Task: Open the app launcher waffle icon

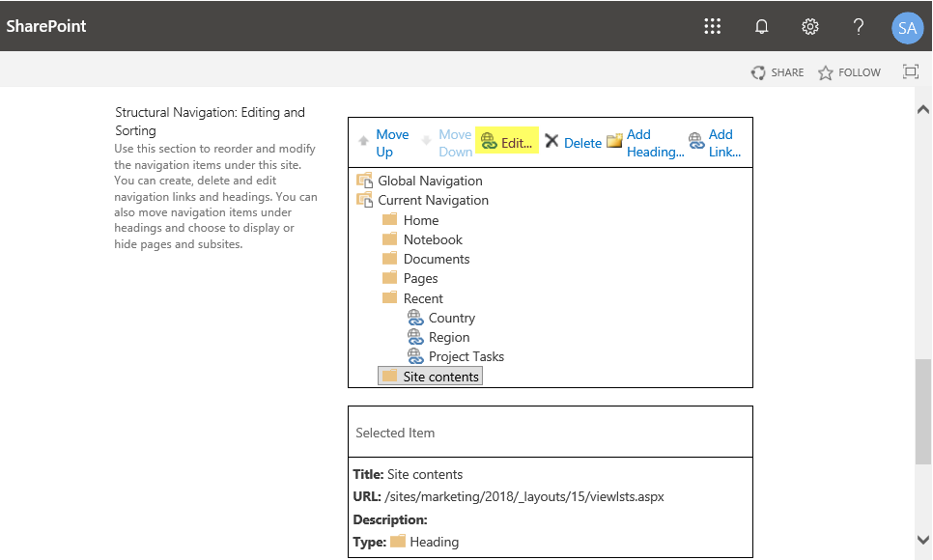Action: coord(713,26)
